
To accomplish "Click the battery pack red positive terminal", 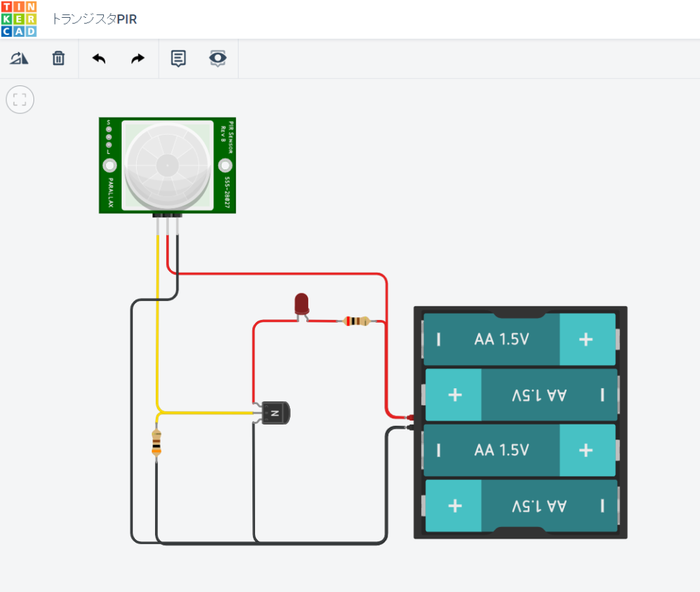I will pos(410,417).
